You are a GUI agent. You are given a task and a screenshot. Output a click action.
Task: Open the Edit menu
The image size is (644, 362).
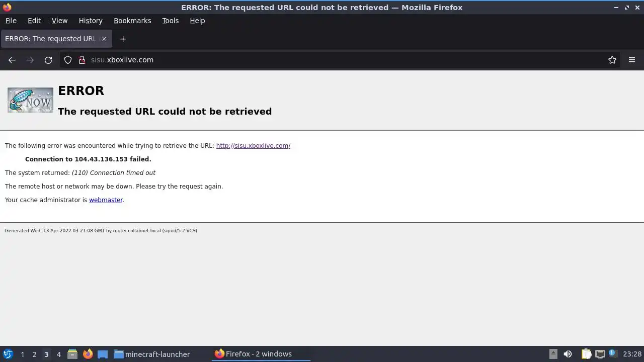(34, 21)
